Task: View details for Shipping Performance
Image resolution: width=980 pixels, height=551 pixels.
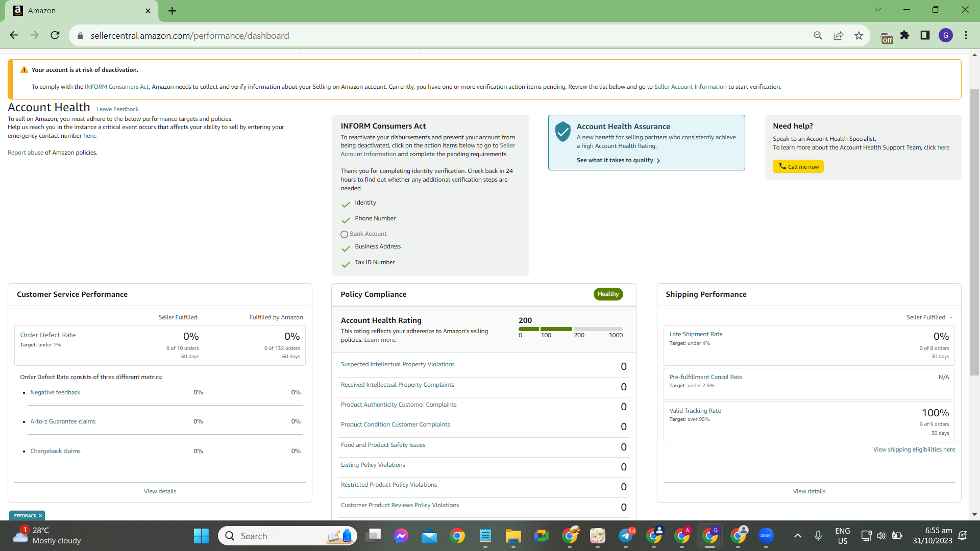Action: (809, 491)
